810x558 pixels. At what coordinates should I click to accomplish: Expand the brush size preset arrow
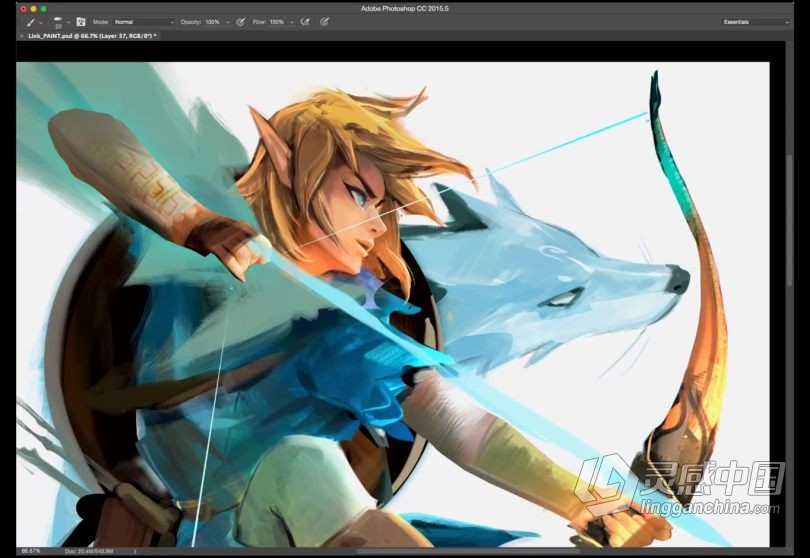pyautogui.click(x=69, y=21)
